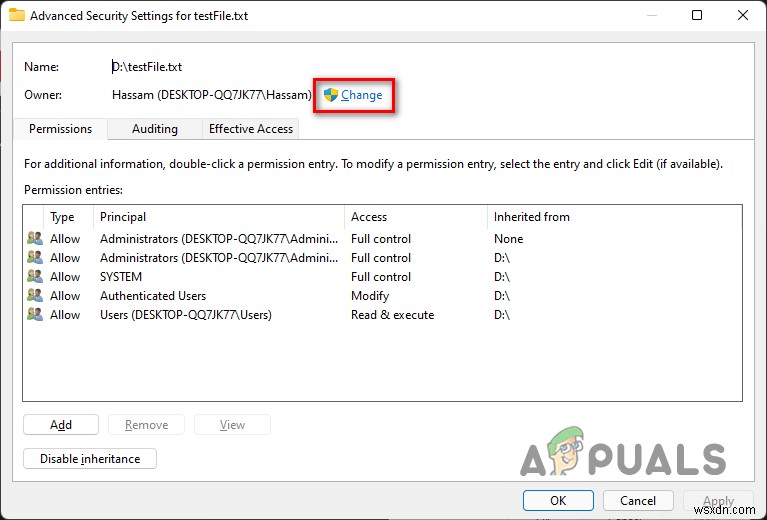Select the Users (DESKTOP-QQ7JK77\Users) entry

(382, 315)
